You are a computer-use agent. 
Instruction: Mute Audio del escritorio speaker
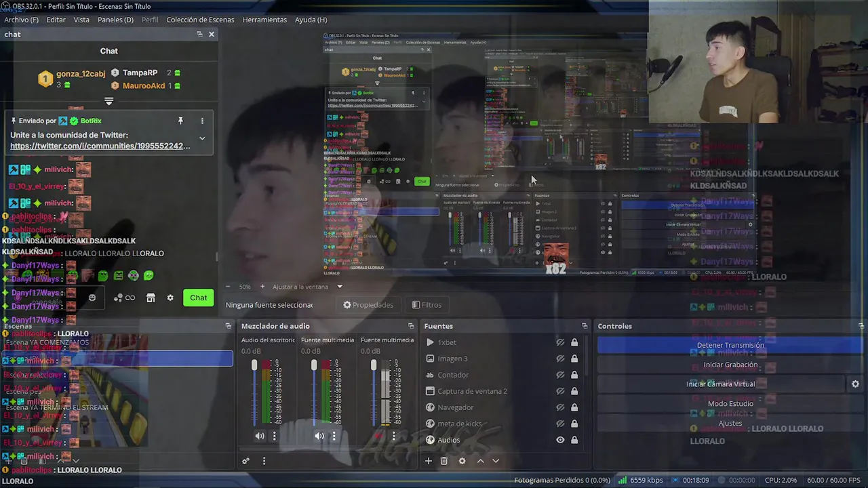pyautogui.click(x=260, y=436)
